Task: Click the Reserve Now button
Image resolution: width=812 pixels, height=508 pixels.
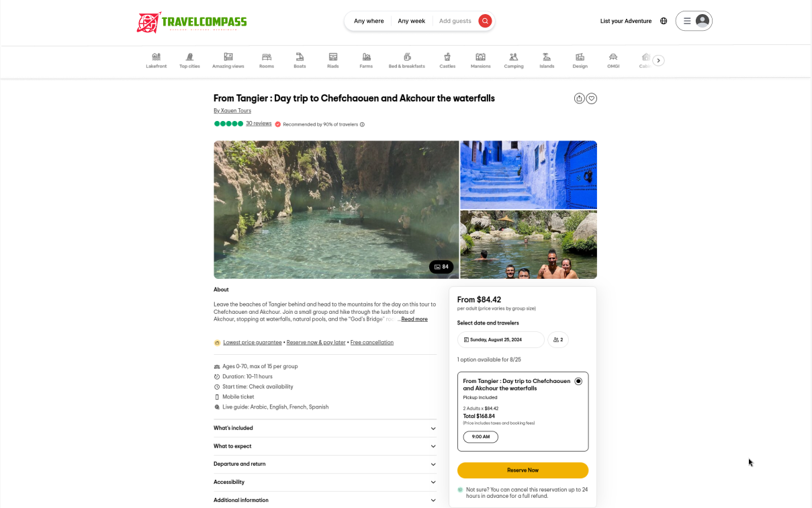Action: tap(523, 470)
